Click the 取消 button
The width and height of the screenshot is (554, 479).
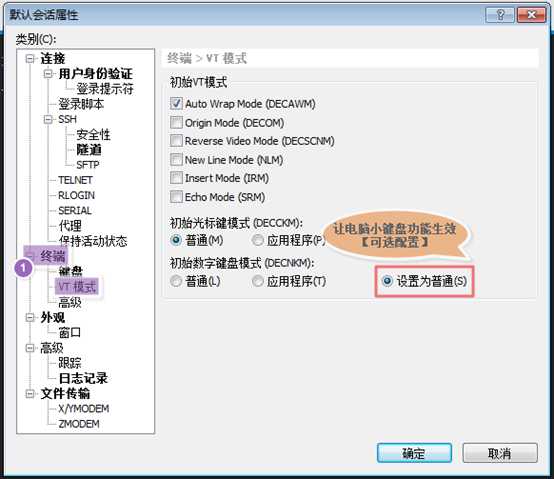point(500,453)
